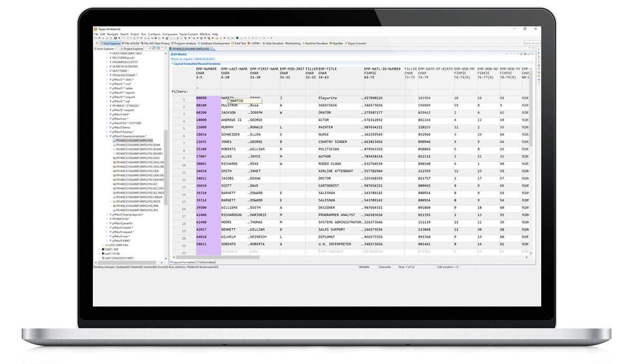Image resolution: width=633 pixels, height=364 pixels.
Task: Open the Topaz Connect menu
Action: (188, 34)
